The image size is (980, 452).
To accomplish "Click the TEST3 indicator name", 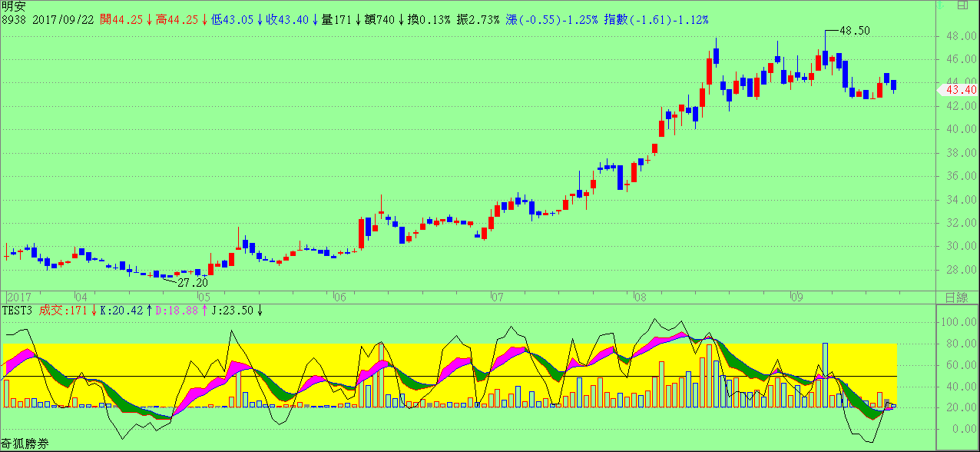I will pyautogui.click(x=17, y=311).
